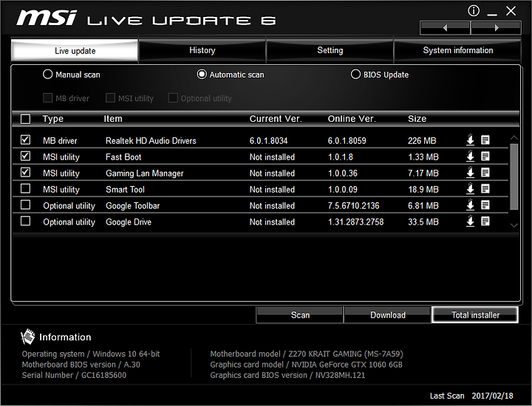Image resolution: width=532 pixels, height=406 pixels.
Task: Click the vertical scrollbar thumb
Action: point(514,176)
